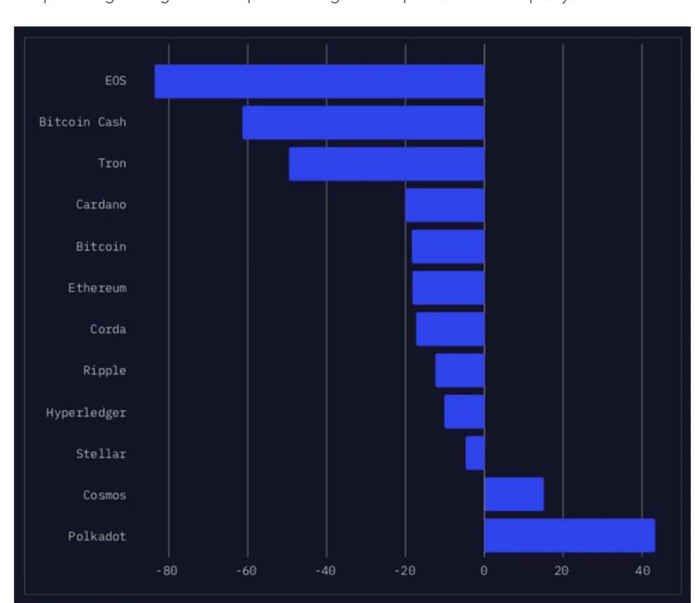
Task: Select the small Stellar bar
Action: 475,453
